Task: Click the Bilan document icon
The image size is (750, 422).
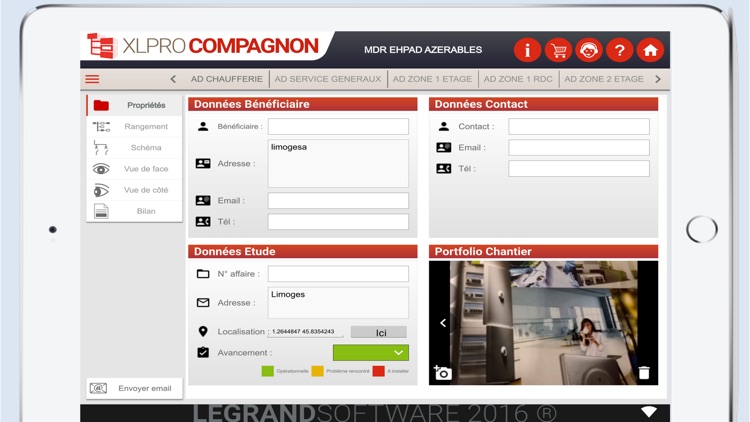Action: point(101,211)
